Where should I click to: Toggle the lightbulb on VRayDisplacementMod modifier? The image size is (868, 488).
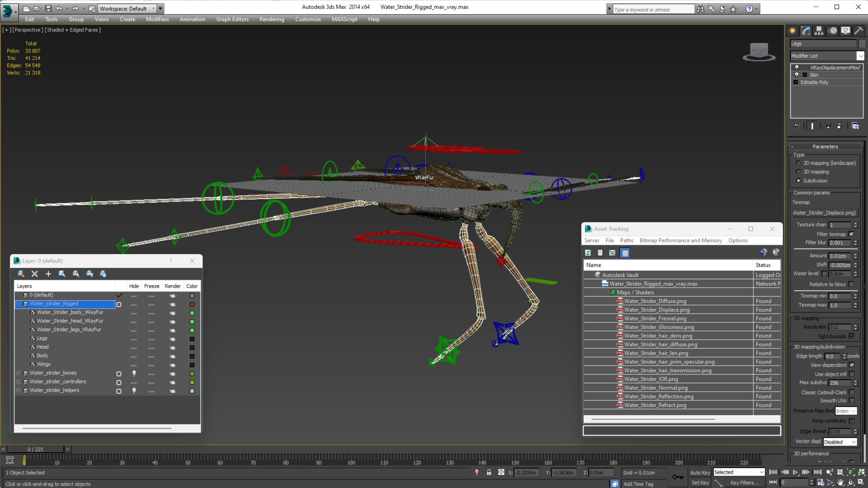pos(797,67)
